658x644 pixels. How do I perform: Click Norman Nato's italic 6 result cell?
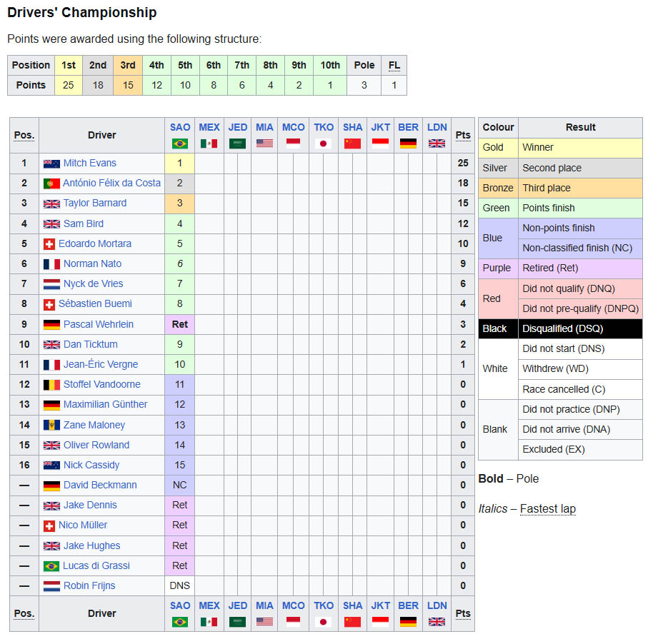pos(179,264)
